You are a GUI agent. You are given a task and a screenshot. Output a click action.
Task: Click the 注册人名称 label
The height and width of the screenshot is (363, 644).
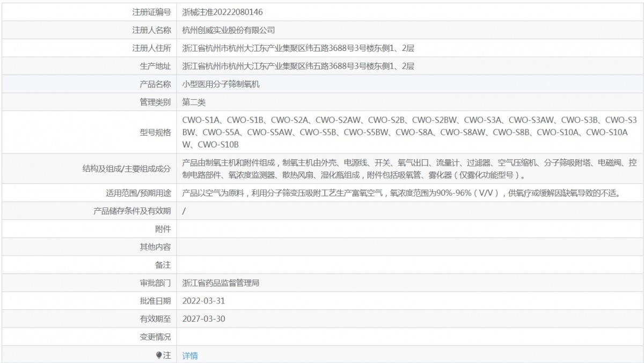(151, 30)
